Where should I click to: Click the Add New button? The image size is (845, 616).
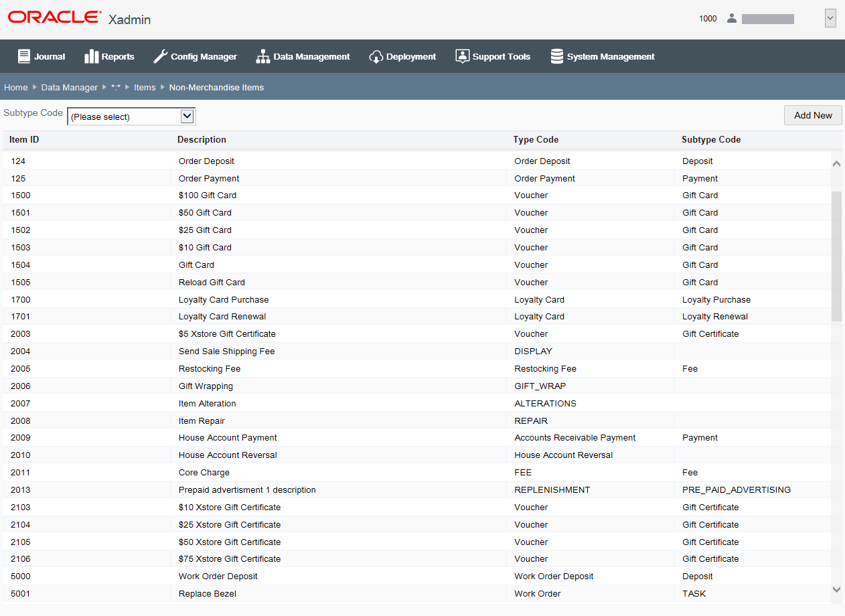[813, 115]
